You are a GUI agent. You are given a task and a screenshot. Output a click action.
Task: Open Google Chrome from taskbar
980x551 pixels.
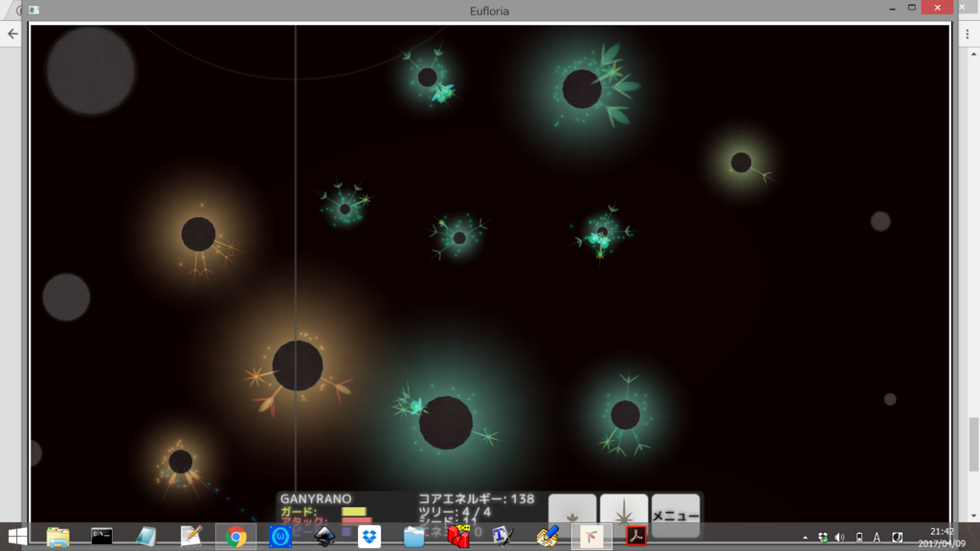(235, 537)
